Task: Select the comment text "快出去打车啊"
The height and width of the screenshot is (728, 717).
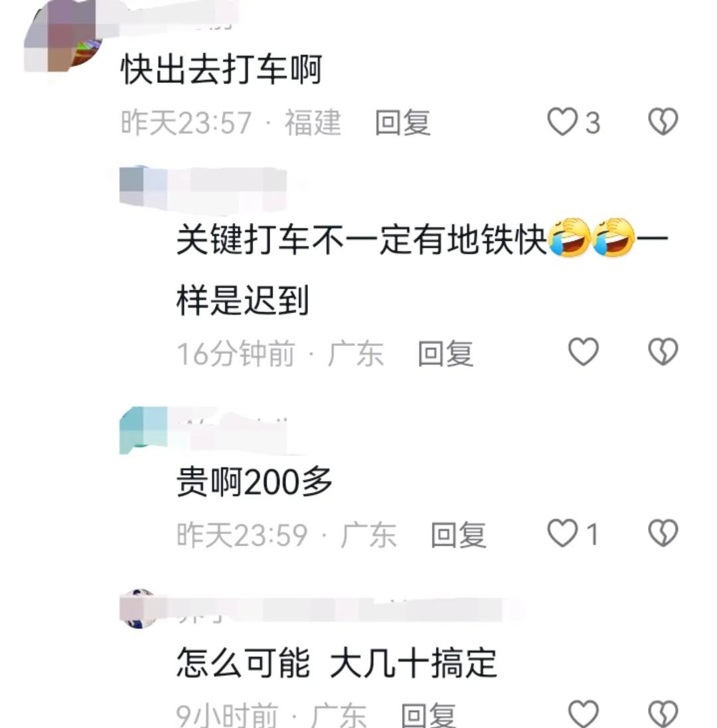Action: [221, 70]
